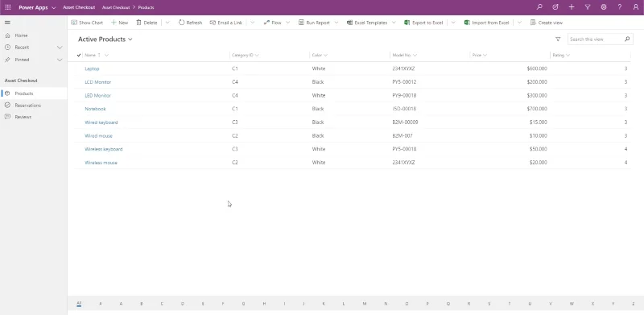The width and height of the screenshot is (644, 315).
Task: Click Import from Excel command
Action: [487, 23]
